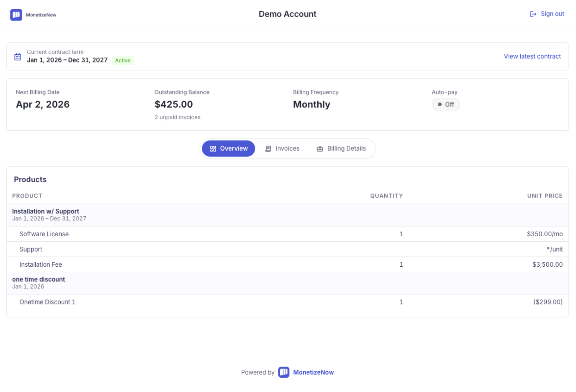Click the 2 unpaid invoices text
This screenshot has width=576, height=392.
click(x=177, y=117)
